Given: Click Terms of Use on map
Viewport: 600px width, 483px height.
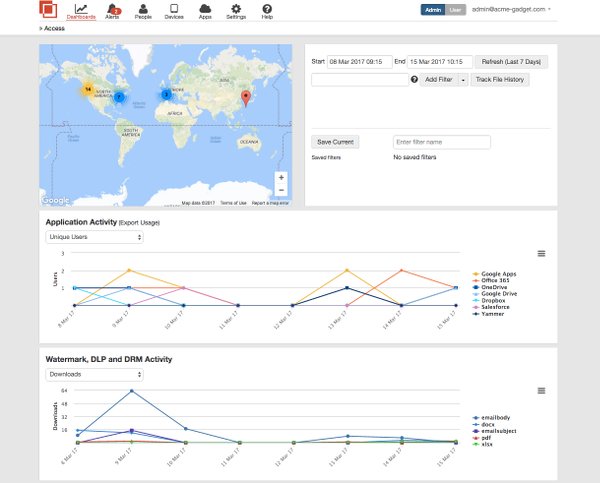Looking at the screenshot, I should [233, 203].
